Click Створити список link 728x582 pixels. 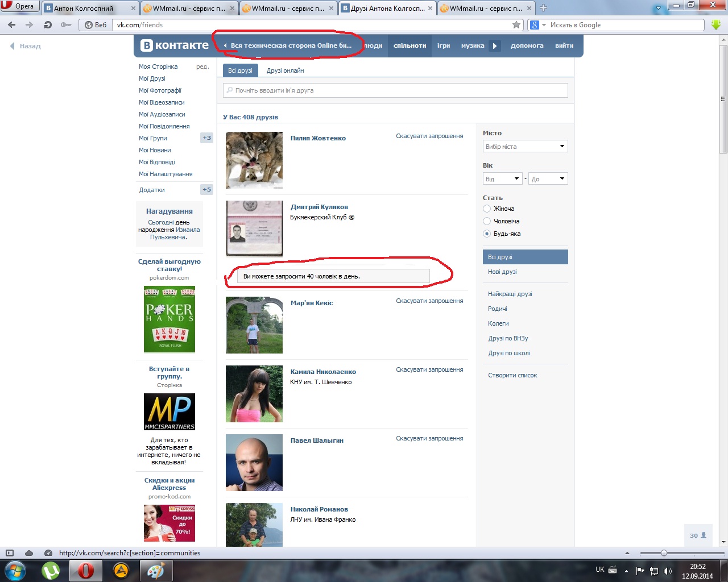point(512,375)
